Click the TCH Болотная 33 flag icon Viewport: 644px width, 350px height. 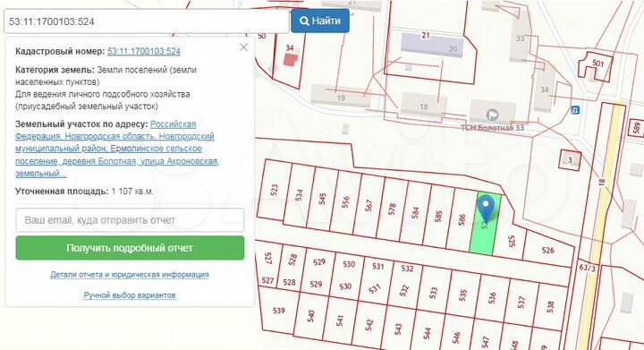click(492, 114)
